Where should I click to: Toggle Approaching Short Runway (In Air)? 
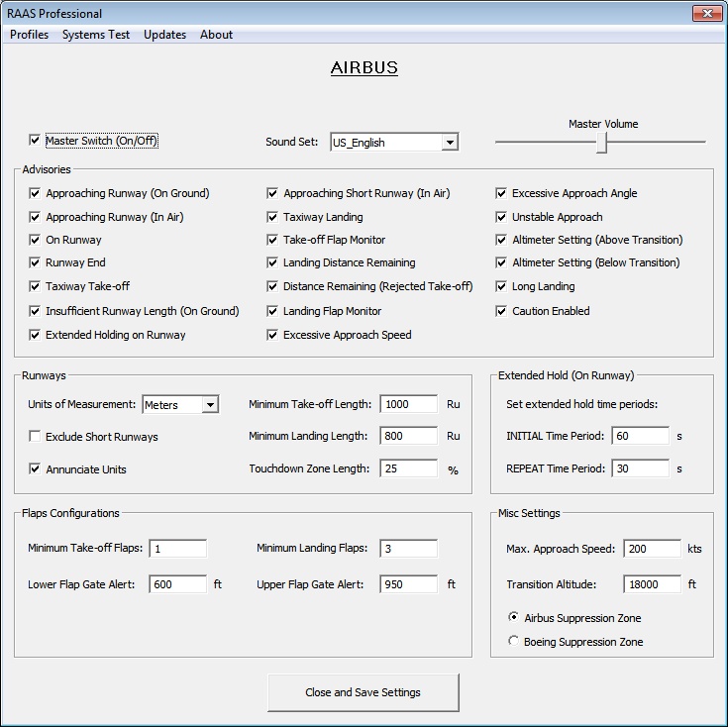272,193
